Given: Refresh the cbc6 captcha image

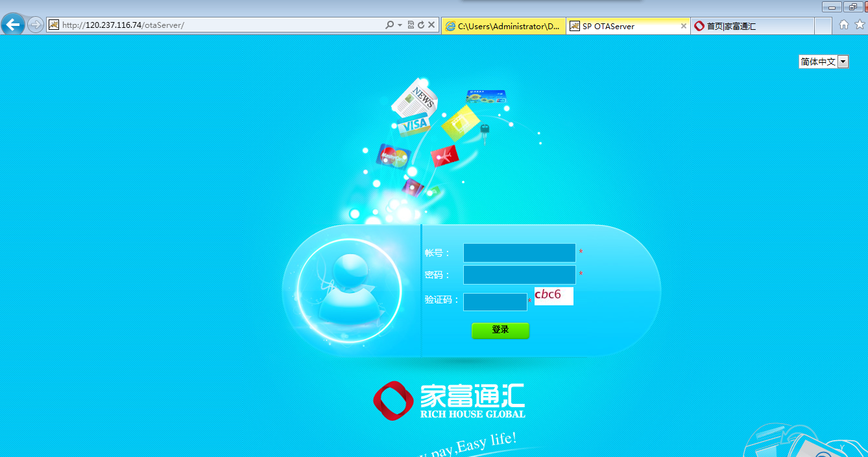Looking at the screenshot, I should pos(554,296).
